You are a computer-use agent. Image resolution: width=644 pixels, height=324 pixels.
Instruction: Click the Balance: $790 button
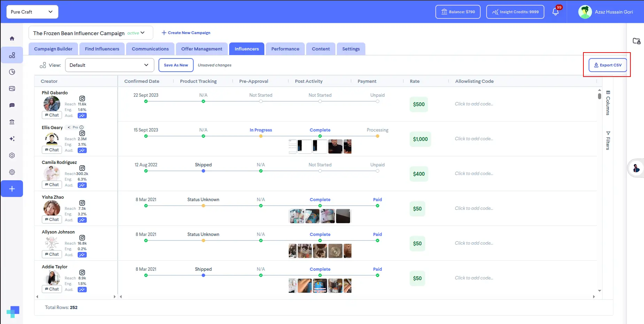[x=458, y=12]
